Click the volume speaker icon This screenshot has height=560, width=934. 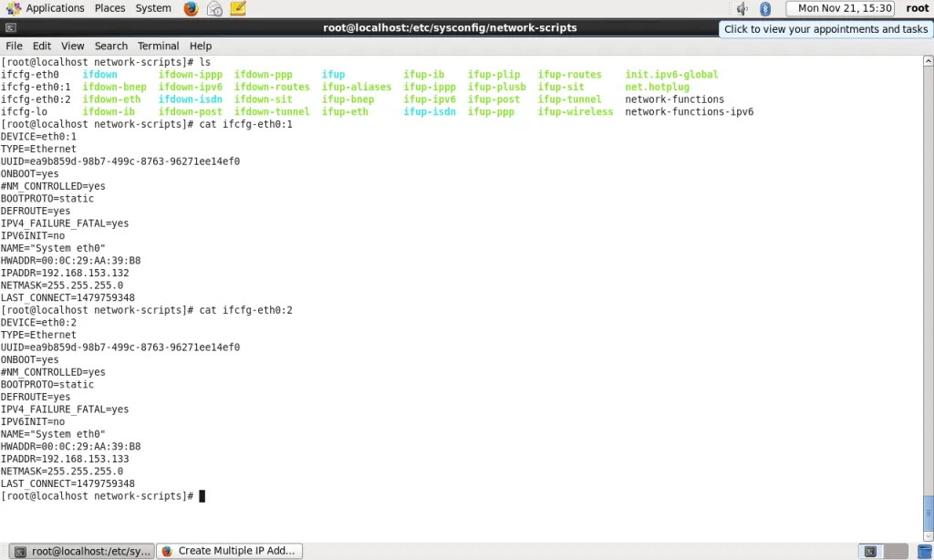[x=742, y=8]
